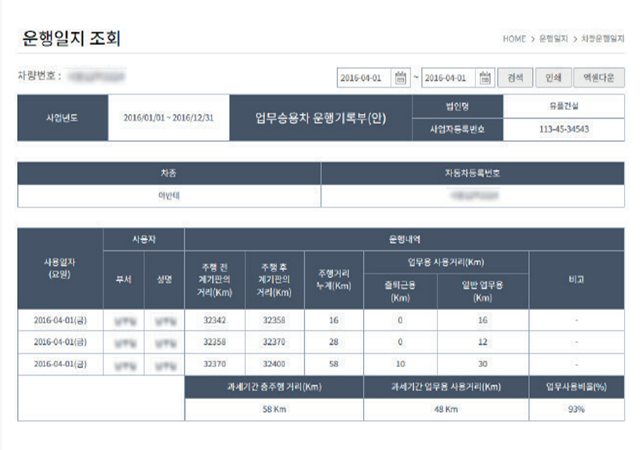Focus the start date input field
Screen dimensions: 640x450
tap(365, 77)
